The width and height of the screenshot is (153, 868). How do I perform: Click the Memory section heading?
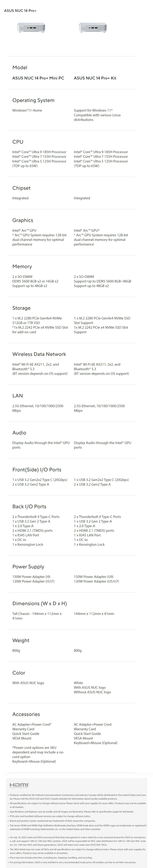point(22,267)
